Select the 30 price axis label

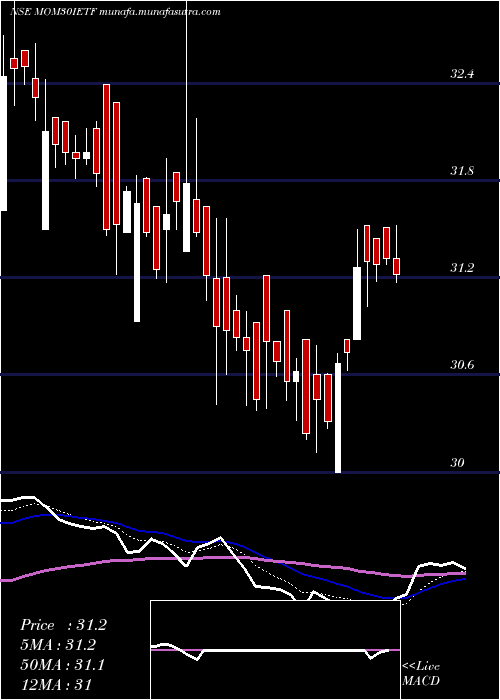click(x=457, y=462)
